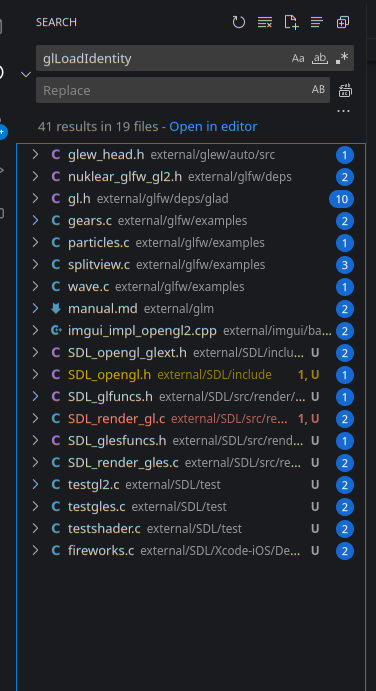Screen dimensions: 376x691
Task: Open results via Open in editor link
Action: [213, 127]
